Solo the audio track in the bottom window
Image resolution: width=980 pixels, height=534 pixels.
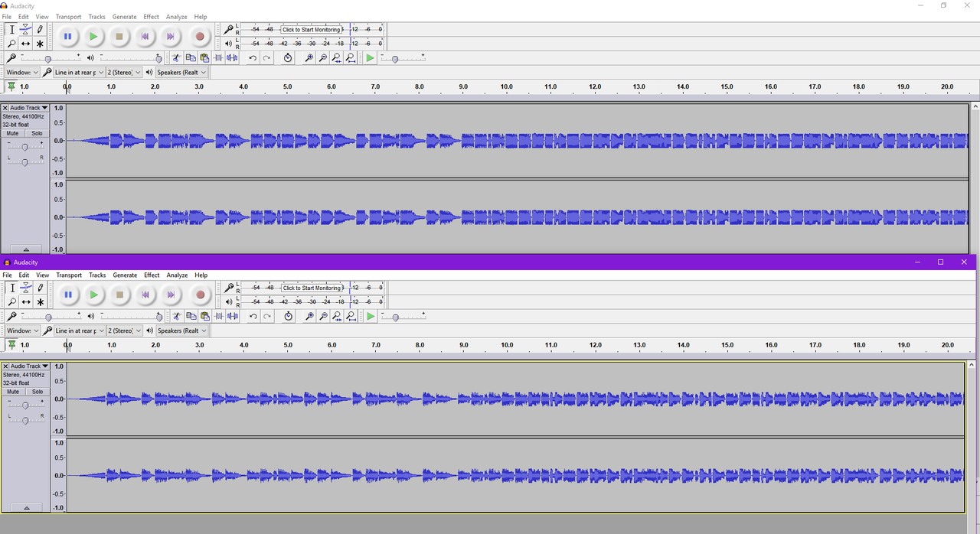pos(37,392)
